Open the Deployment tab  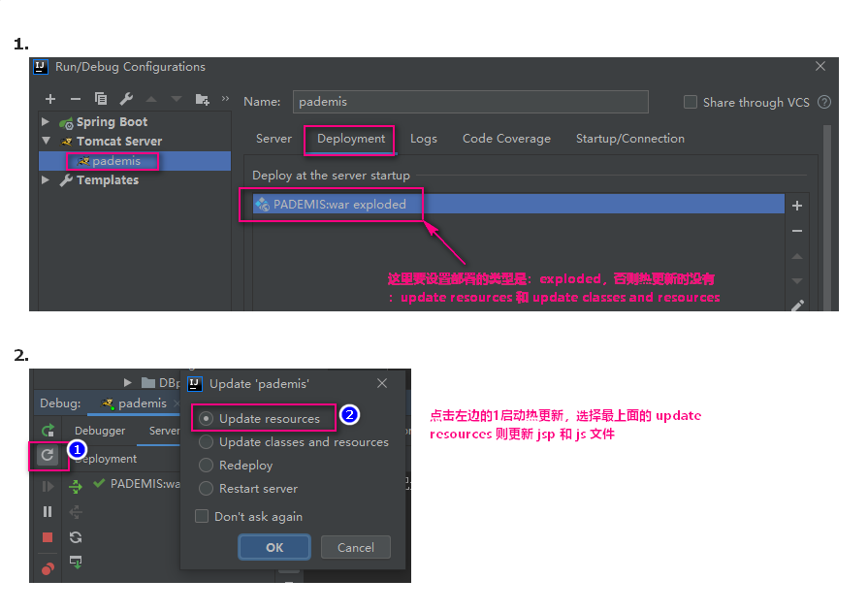(351, 139)
